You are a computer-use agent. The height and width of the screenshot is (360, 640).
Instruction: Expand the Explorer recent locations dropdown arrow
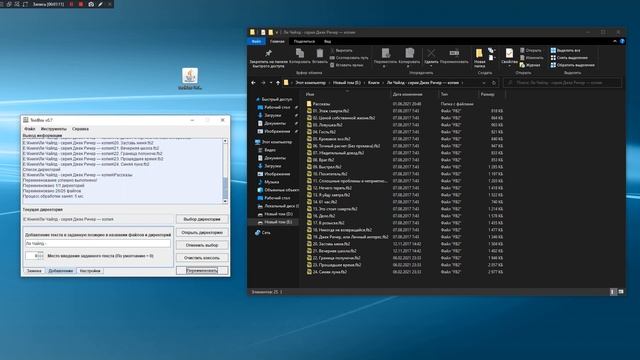pyautogui.click(x=271, y=83)
